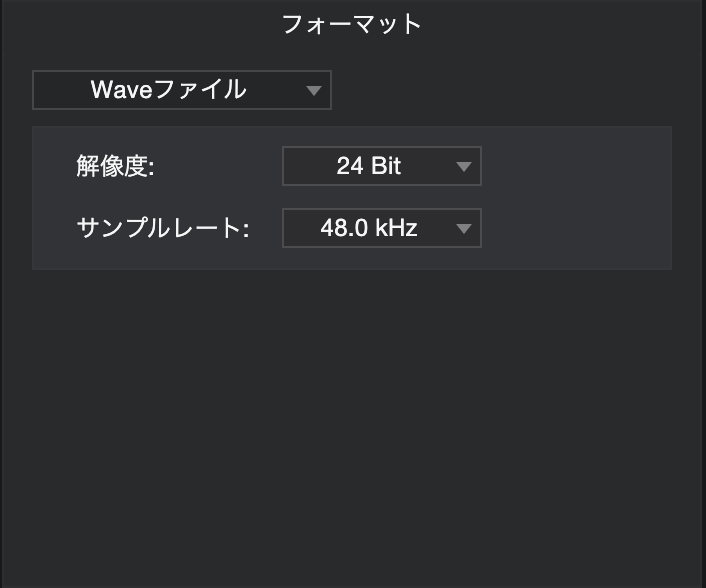Click the サンプルレート label

162,228
